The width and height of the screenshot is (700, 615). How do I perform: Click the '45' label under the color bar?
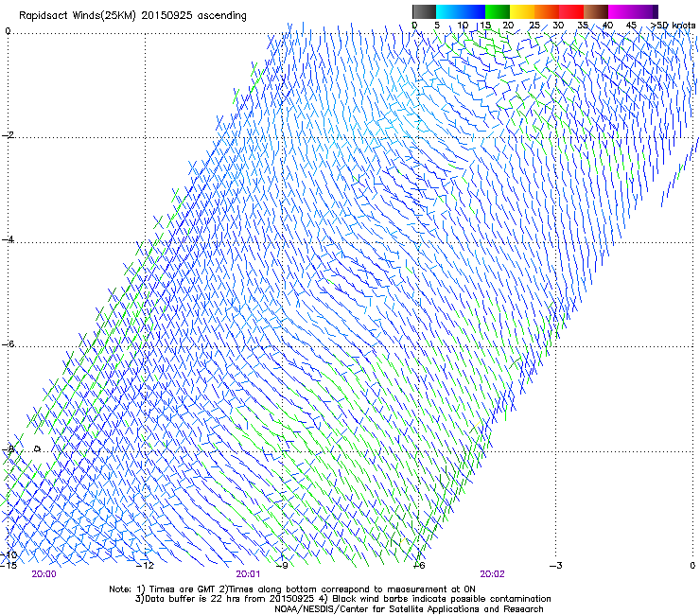[x=631, y=26]
